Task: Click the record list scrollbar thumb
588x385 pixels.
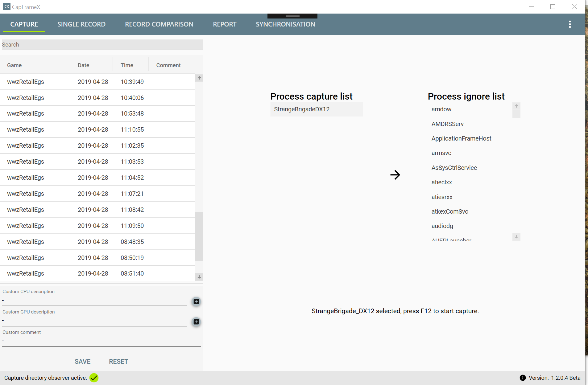Action: pos(199,236)
